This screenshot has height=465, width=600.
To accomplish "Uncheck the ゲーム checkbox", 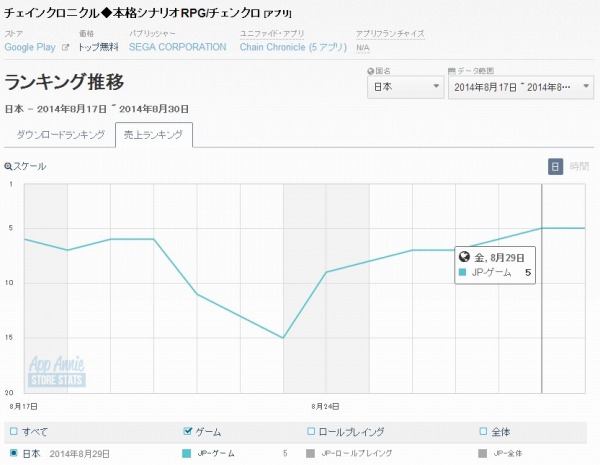I will tap(188, 431).
